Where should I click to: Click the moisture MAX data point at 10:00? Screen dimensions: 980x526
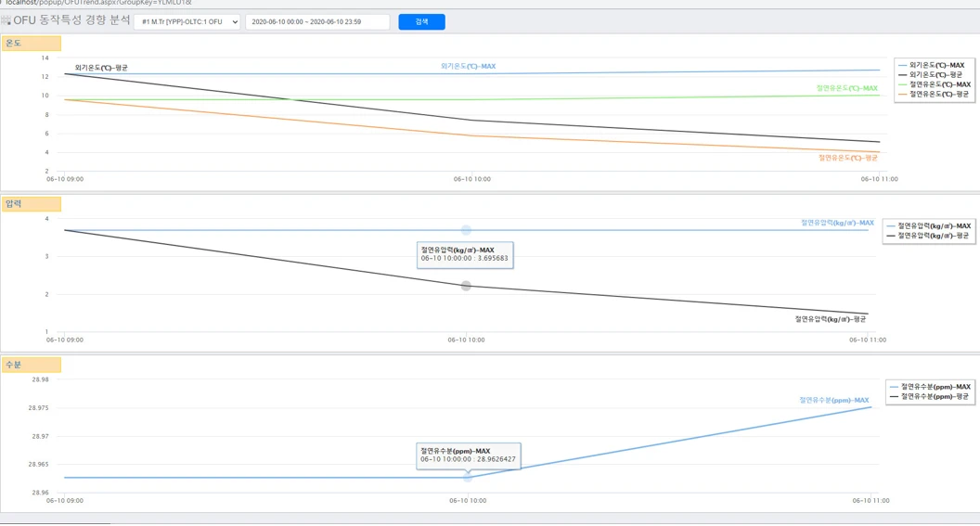point(468,477)
